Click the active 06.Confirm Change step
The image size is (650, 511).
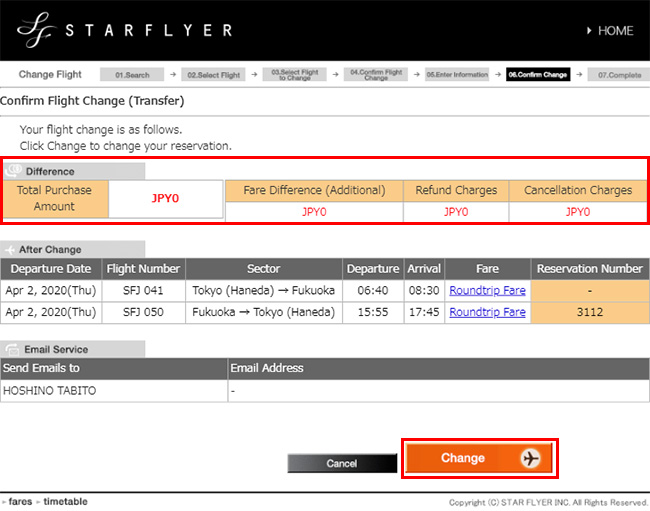click(538, 75)
